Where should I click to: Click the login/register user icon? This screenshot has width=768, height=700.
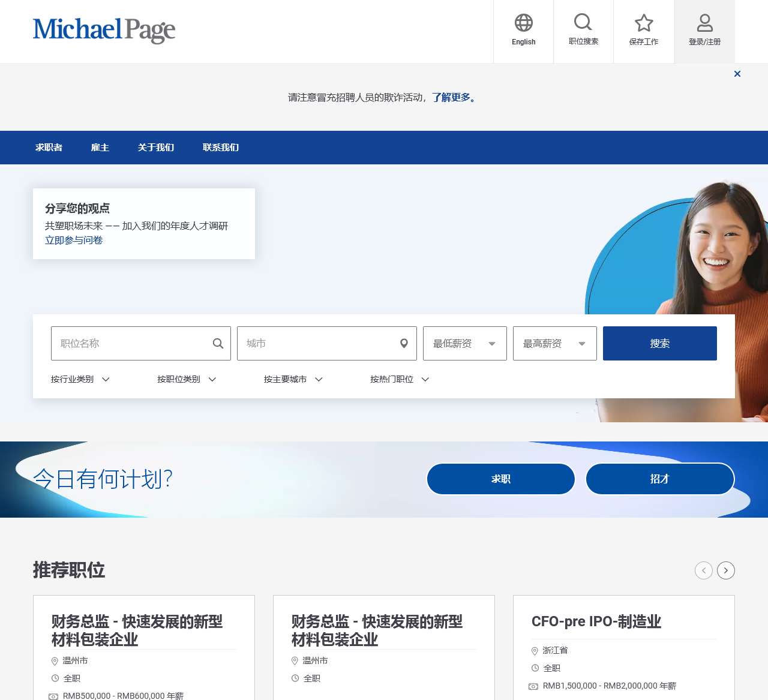point(704,23)
